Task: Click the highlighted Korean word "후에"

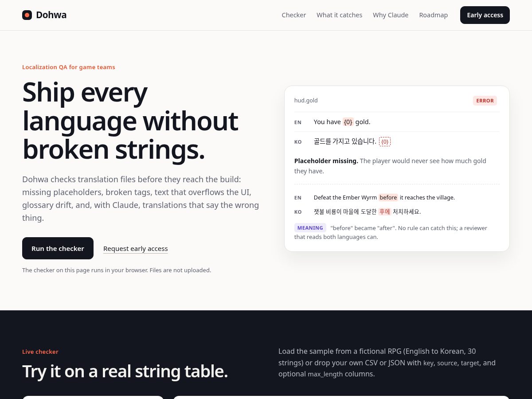Action: coord(384,211)
